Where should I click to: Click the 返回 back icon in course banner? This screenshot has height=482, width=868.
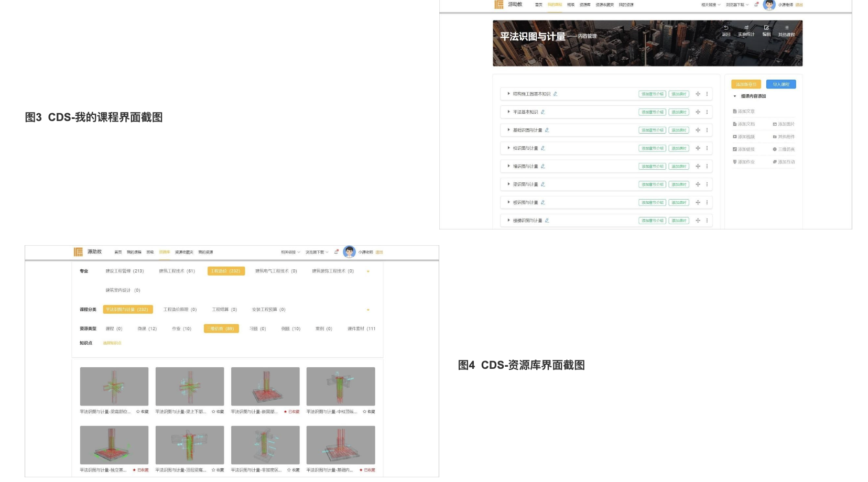(726, 28)
